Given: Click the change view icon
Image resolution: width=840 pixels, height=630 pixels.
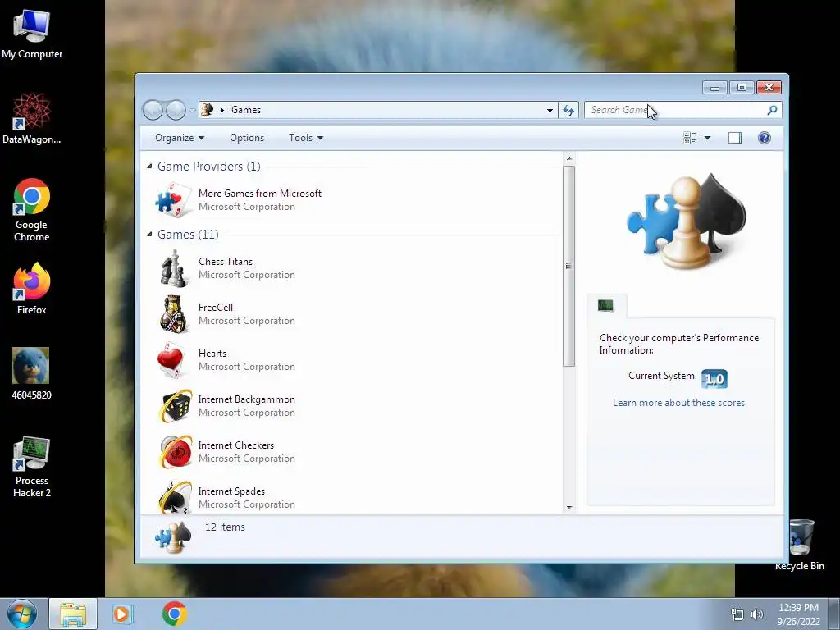Looking at the screenshot, I should 690,138.
